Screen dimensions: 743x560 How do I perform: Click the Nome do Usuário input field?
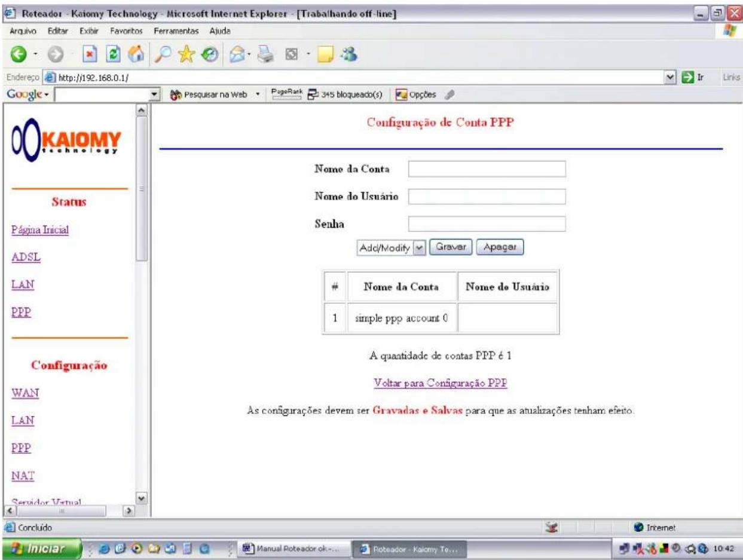coord(487,197)
